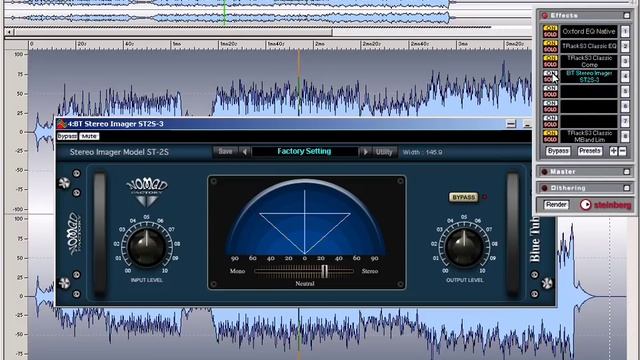Open the Utility menu in Stereo Imager
This screenshot has width=640, height=360.
point(384,152)
